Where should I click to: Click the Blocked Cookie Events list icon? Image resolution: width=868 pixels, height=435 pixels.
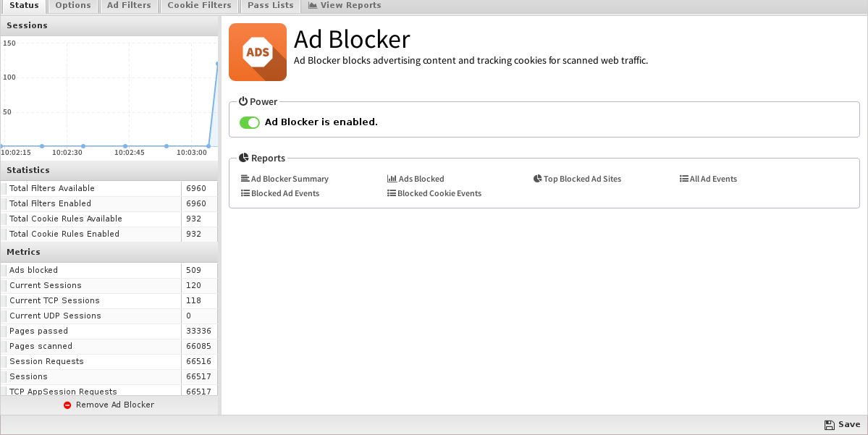(x=392, y=193)
